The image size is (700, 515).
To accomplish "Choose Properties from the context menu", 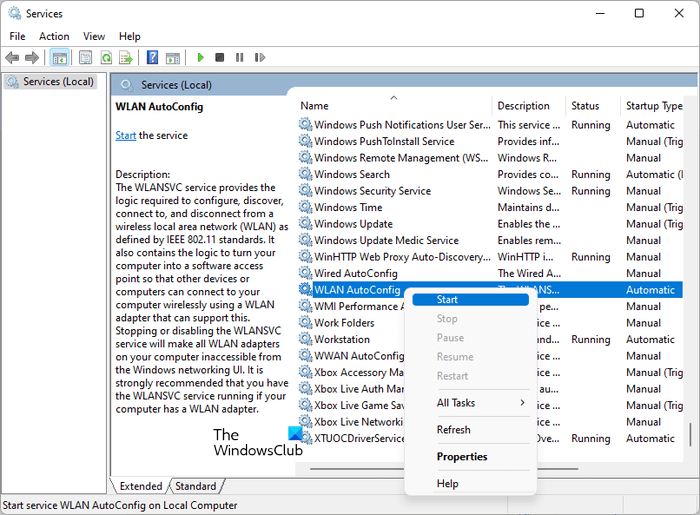I will tap(462, 457).
